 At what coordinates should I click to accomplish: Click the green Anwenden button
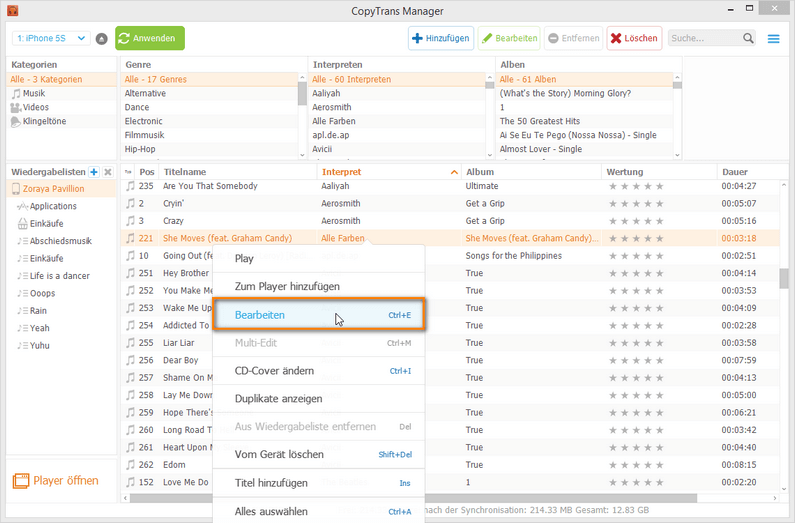(150, 39)
